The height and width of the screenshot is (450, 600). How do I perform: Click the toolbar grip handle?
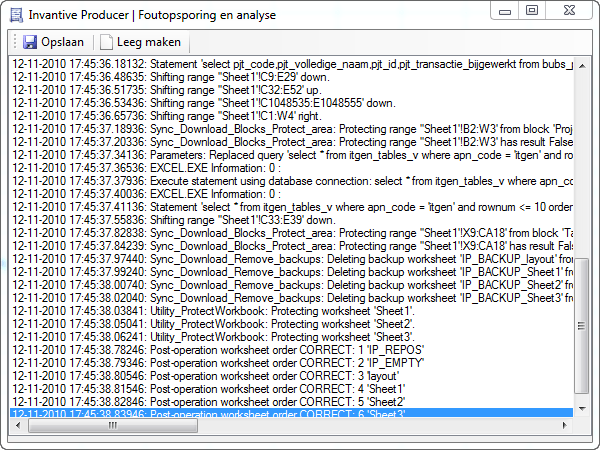click(15, 42)
